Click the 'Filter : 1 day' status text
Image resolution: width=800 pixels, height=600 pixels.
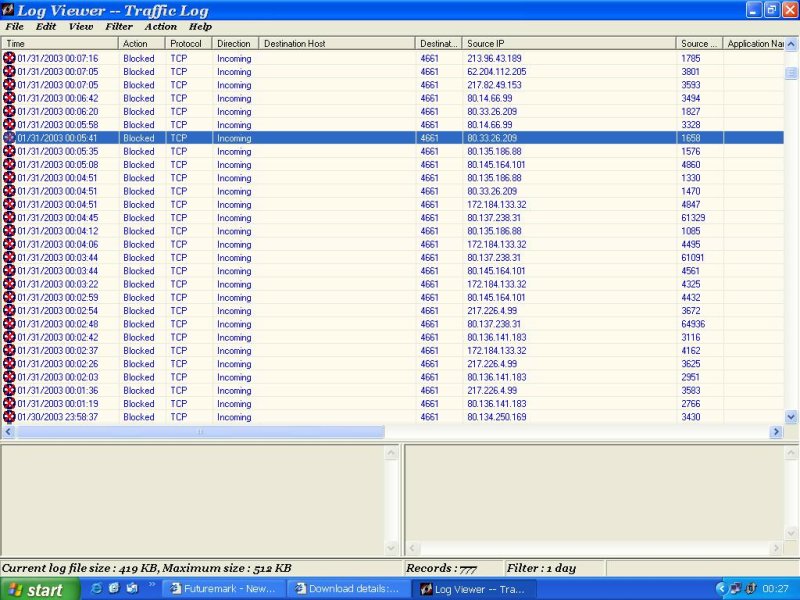click(x=541, y=568)
